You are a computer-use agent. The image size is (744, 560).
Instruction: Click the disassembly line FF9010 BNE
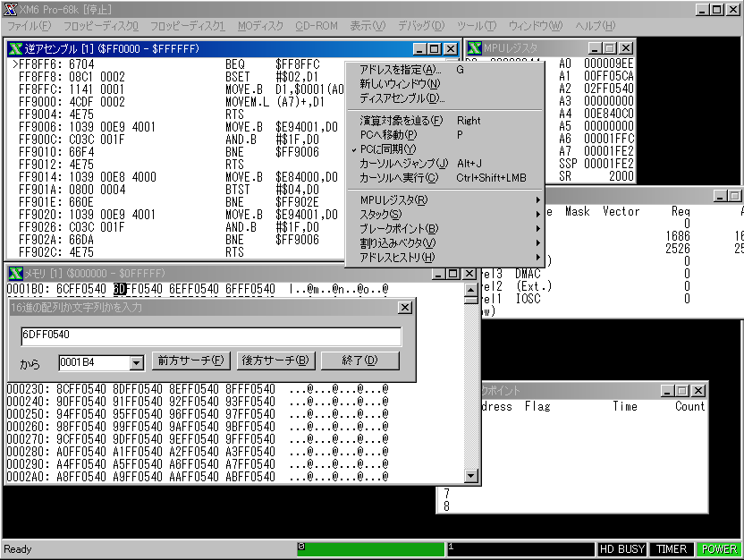[x=175, y=152]
